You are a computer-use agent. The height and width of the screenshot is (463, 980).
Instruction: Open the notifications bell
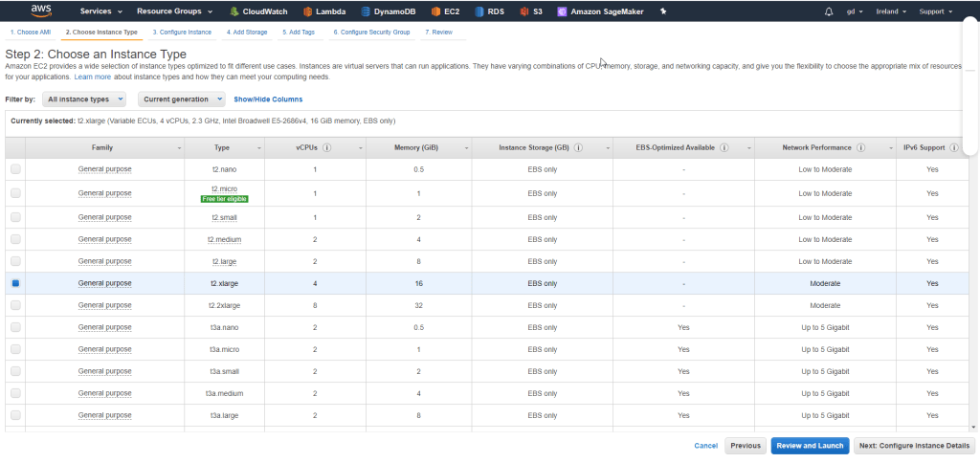tap(829, 11)
